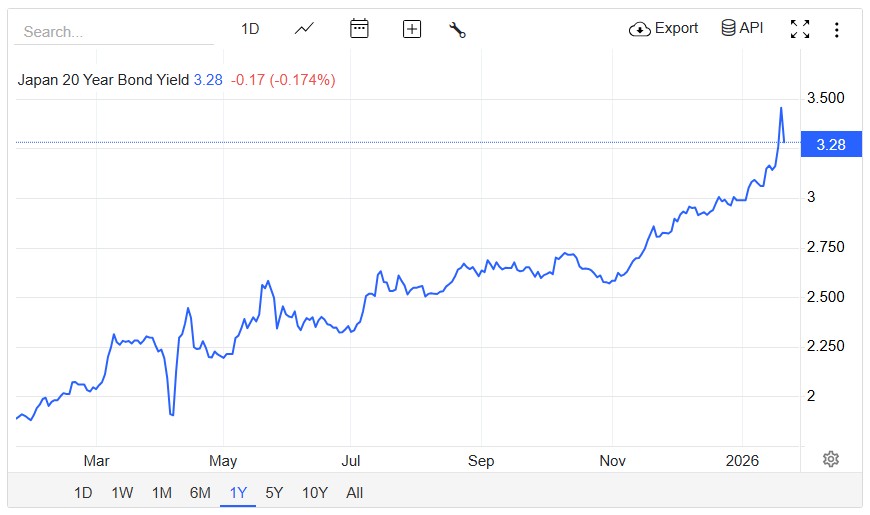Image resolution: width=870 pixels, height=515 pixels.
Task: Select the 1M time range
Action: coord(162,492)
